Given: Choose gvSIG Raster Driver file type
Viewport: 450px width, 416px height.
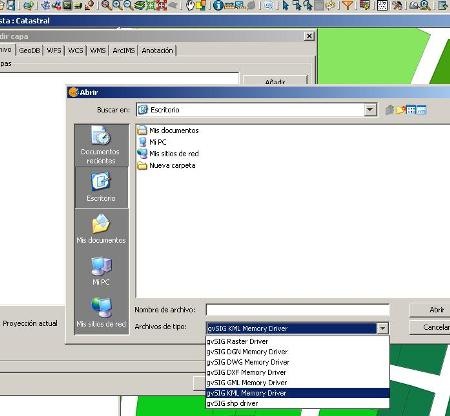Looking at the screenshot, I should point(297,341).
